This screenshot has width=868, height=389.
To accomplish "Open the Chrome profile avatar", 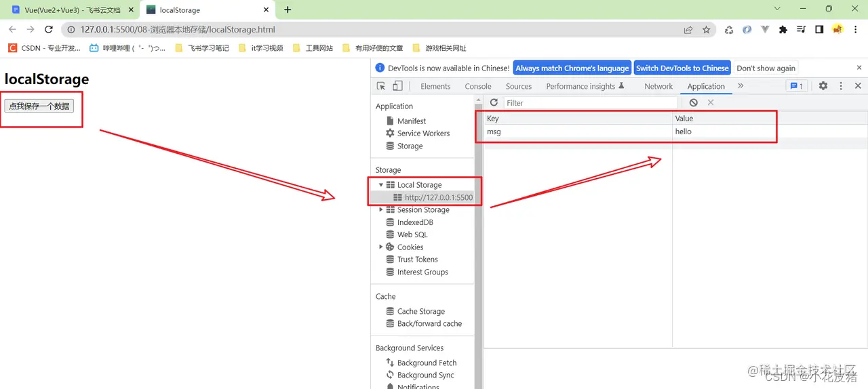I will [837, 30].
